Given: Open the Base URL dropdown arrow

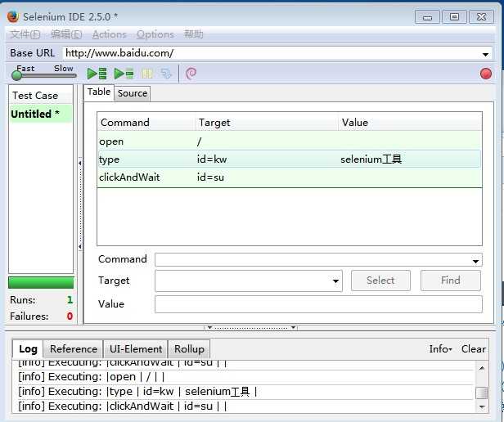Looking at the screenshot, I should [485, 54].
